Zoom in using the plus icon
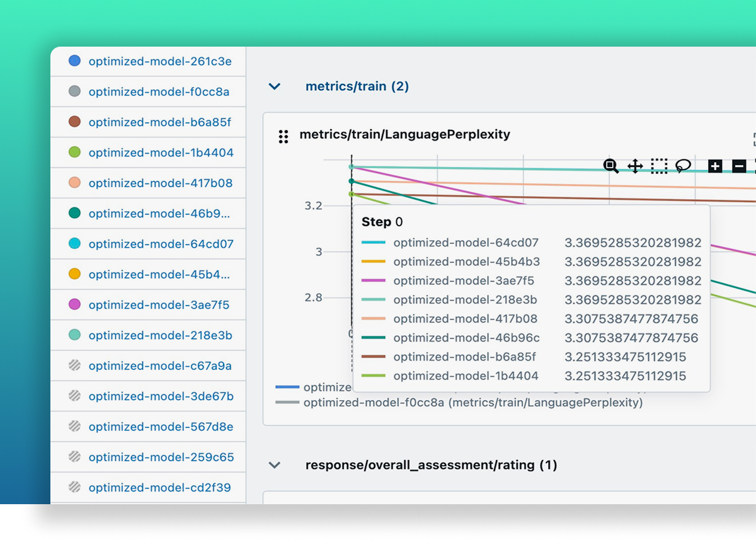The width and height of the screenshot is (756, 542). coord(714,166)
